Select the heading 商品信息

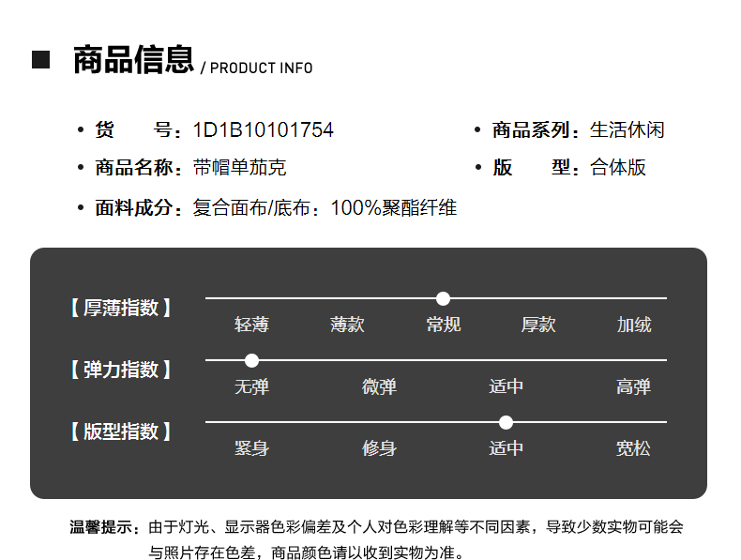click(x=134, y=59)
